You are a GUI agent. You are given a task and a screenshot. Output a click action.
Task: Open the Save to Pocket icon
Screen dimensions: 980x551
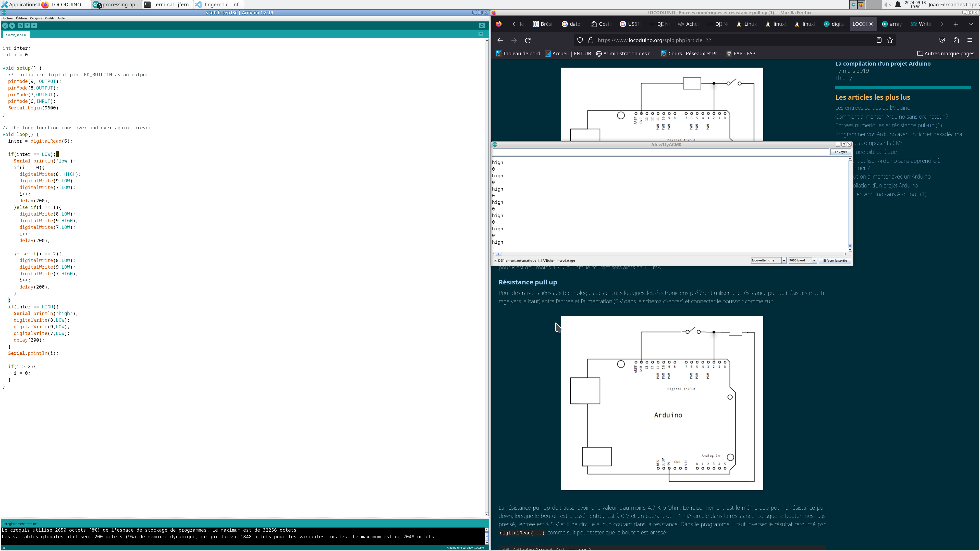click(x=942, y=40)
